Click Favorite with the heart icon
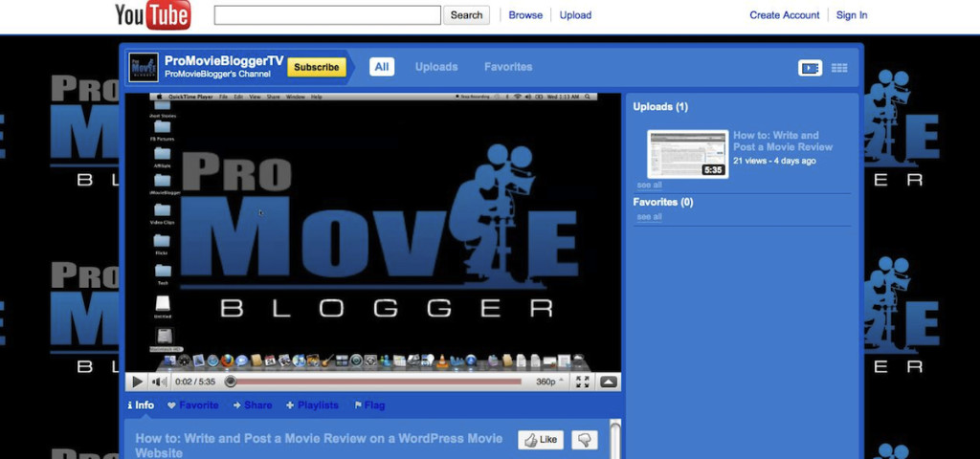Viewport: 980px width, 459px height. (x=193, y=405)
